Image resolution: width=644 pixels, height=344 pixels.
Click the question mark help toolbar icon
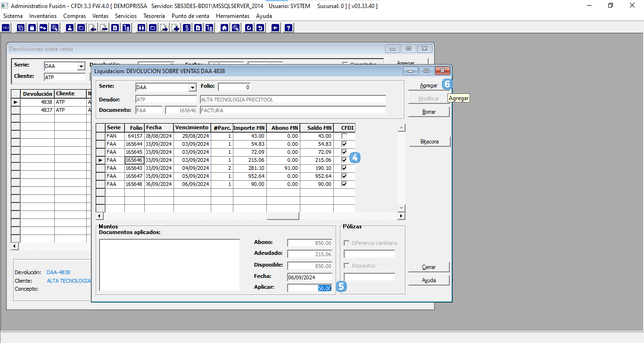(x=289, y=28)
